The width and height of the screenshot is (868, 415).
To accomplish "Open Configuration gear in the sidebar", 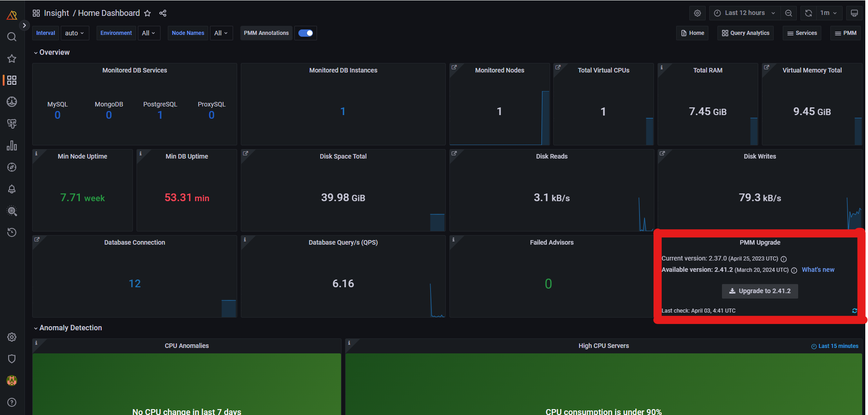I will 12,337.
